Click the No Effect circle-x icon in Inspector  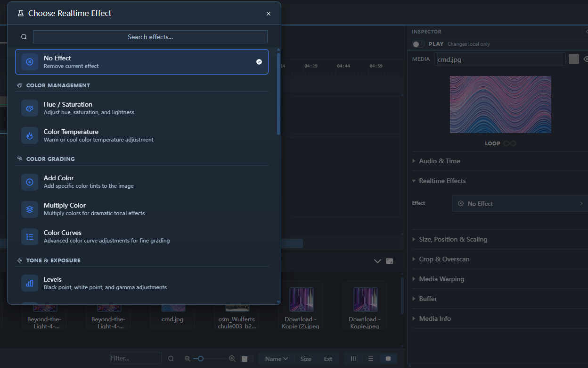point(461,203)
